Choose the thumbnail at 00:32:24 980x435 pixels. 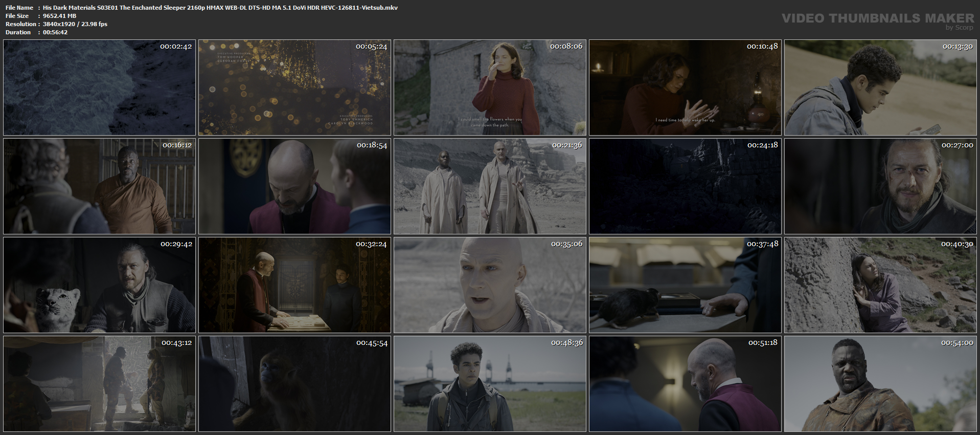click(x=295, y=285)
